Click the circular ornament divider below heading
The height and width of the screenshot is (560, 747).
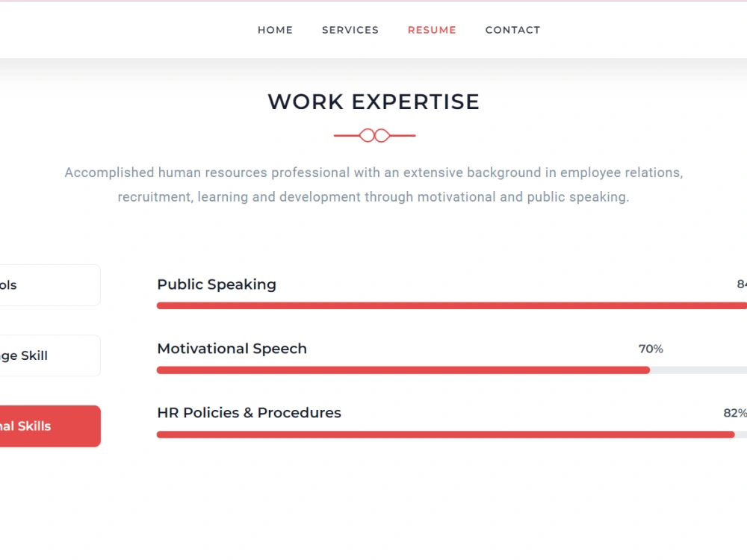tap(374, 134)
